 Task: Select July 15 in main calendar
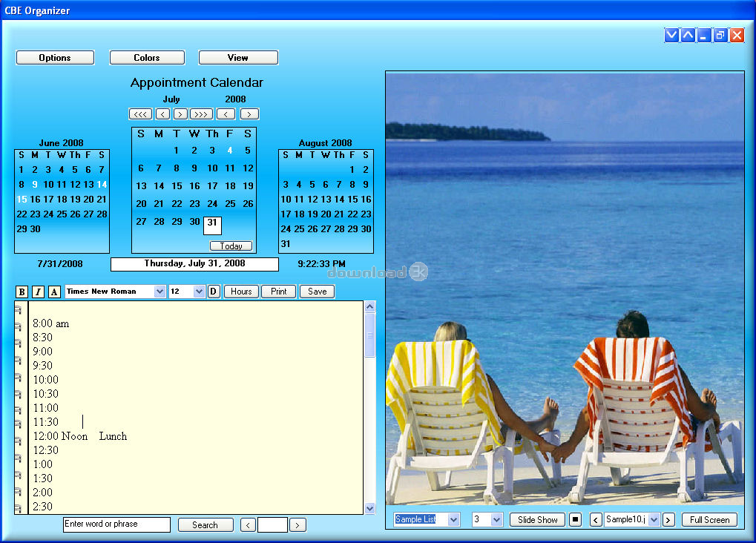[x=177, y=186]
